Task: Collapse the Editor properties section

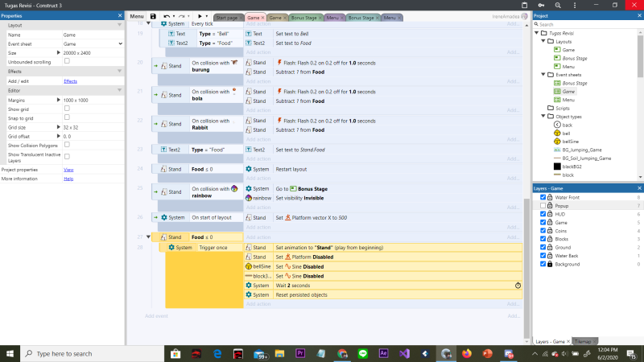Action: point(119,90)
